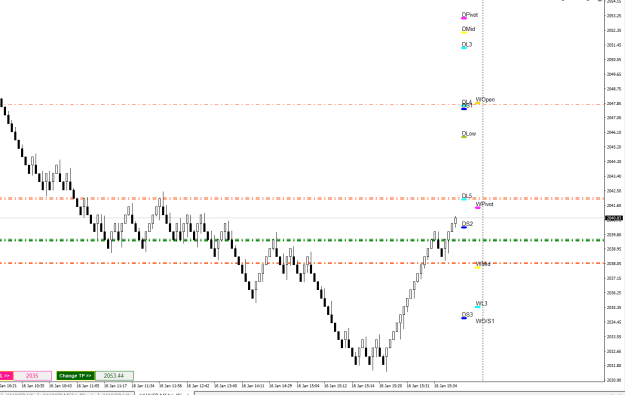Screen dimensions: 625x395
Task: Click the DL3 level label
Action: pyautogui.click(x=467, y=45)
